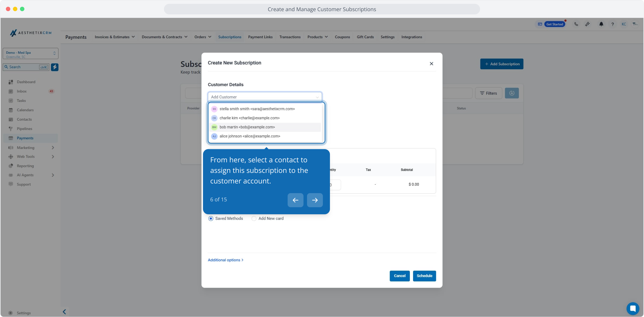
Task: Click the back arrow in tour tooltip
Action: click(295, 200)
